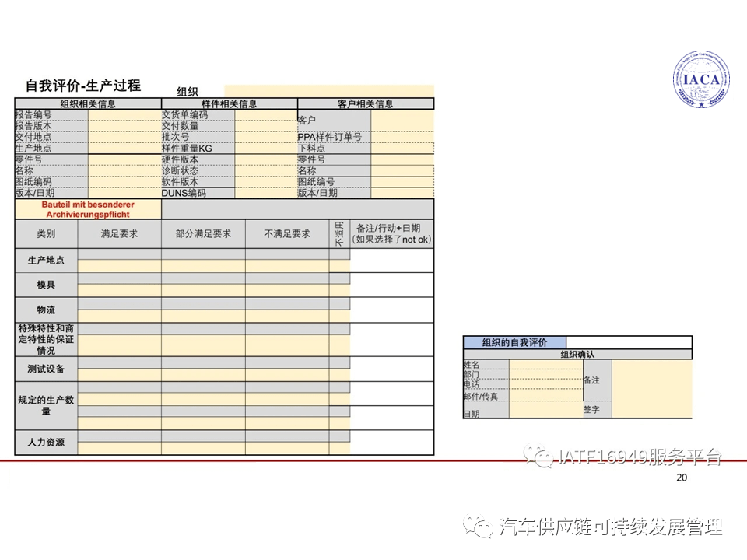Click the 物流 category label
The height and width of the screenshot is (560, 747).
pos(47,310)
